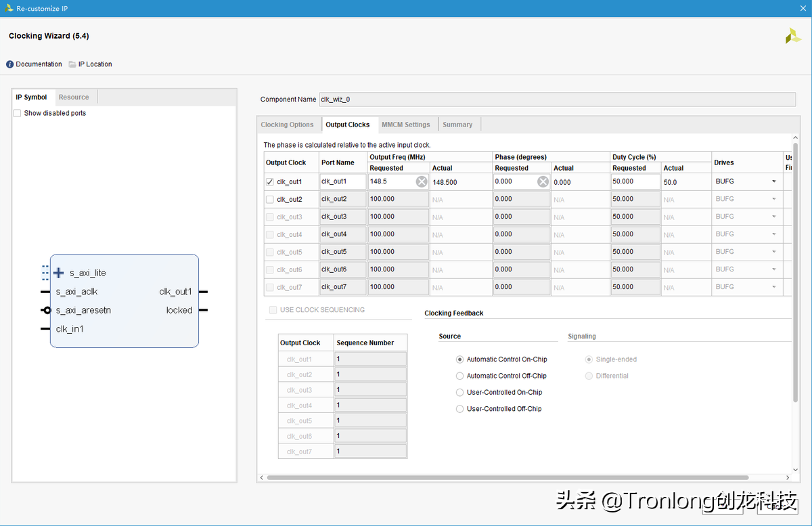This screenshot has width=812, height=526.
Task: Click clk_out1 sequence number field
Action: (x=371, y=359)
